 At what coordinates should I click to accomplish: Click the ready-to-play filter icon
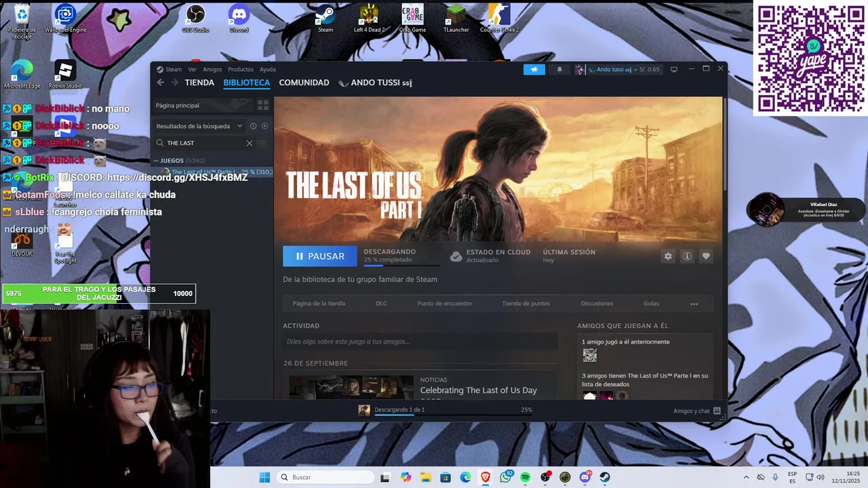point(265,126)
